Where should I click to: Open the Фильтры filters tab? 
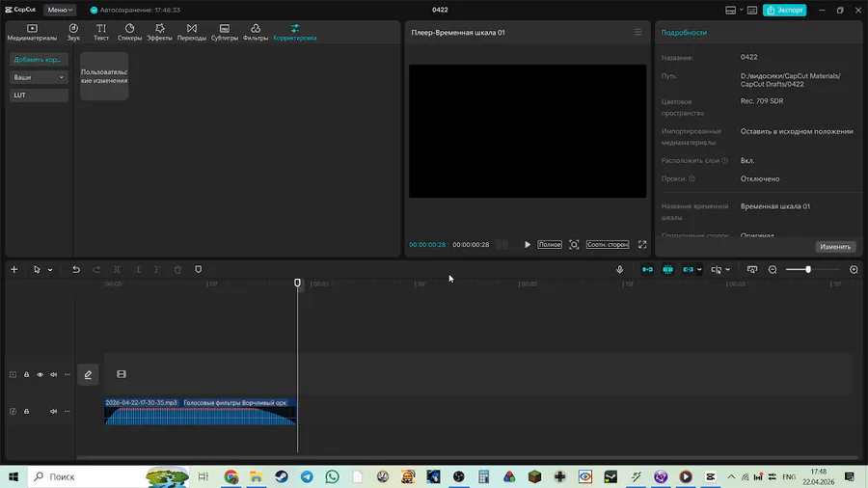(x=256, y=32)
